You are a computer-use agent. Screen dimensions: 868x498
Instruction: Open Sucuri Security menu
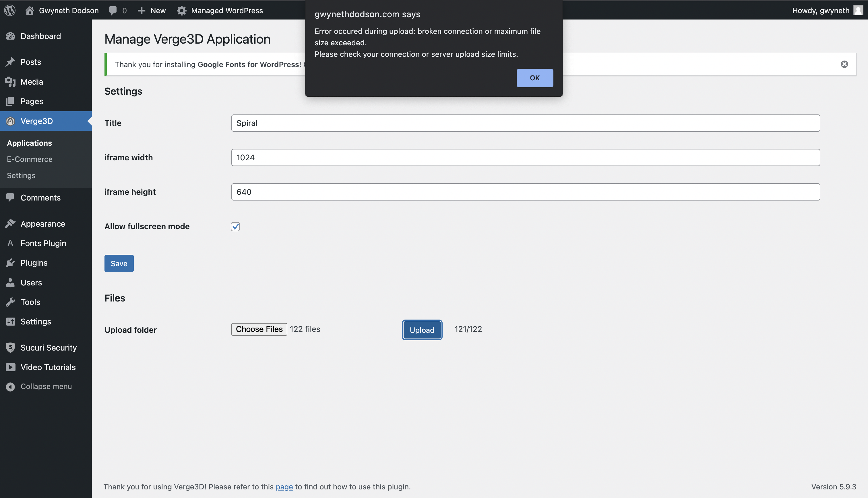(46, 347)
